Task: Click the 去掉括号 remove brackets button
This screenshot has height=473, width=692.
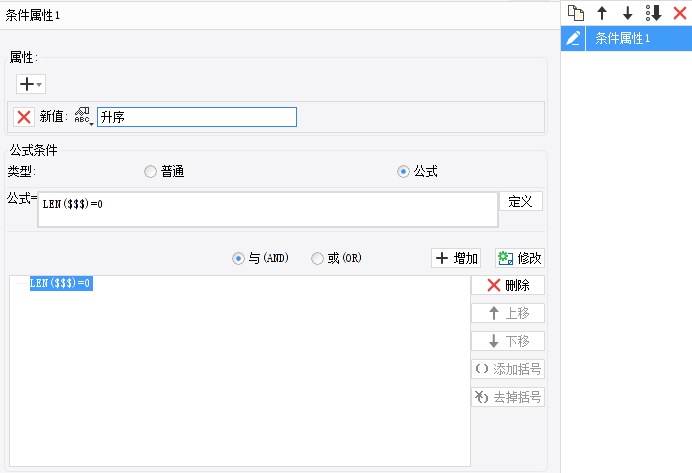Action: point(508,397)
